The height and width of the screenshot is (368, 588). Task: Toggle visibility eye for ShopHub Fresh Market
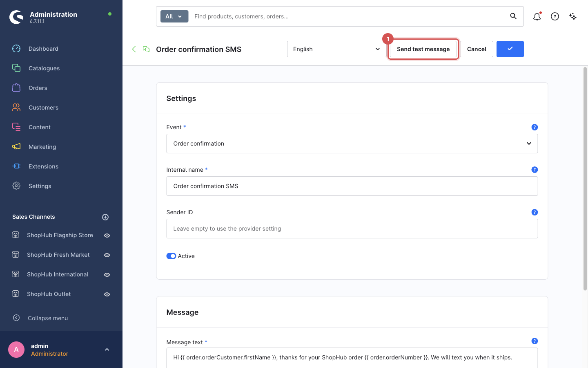coord(107,255)
